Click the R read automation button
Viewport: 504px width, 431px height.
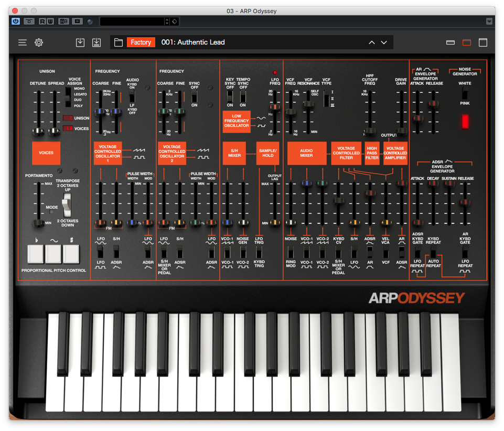click(42, 21)
